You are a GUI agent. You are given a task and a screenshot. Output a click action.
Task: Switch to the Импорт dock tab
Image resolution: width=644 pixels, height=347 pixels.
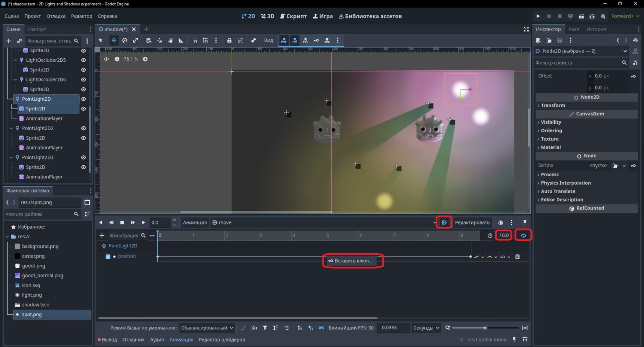click(x=37, y=29)
